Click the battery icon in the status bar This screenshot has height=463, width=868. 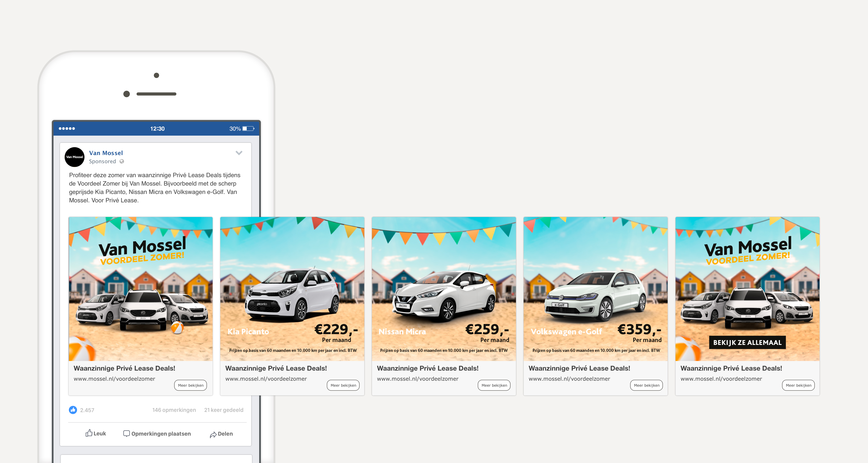(x=248, y=128)
